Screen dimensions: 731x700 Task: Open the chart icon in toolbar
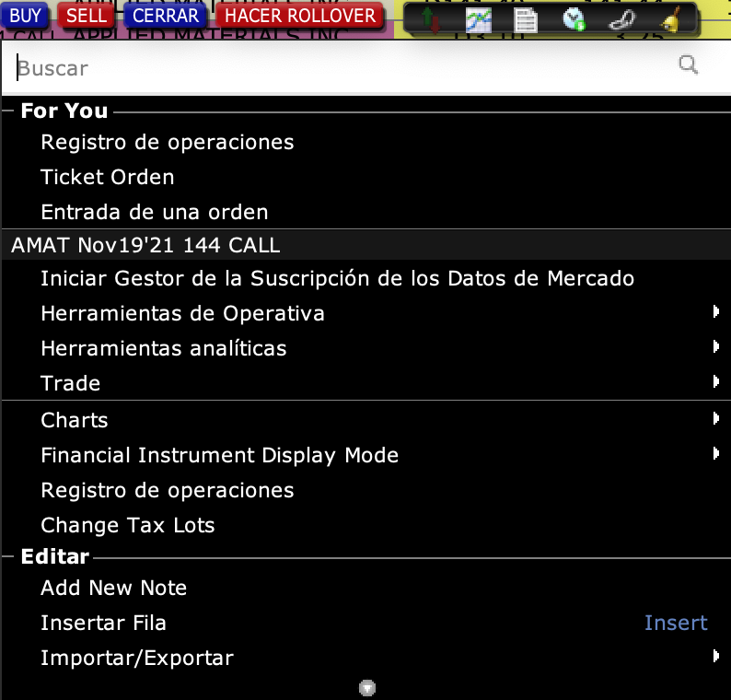pyautogui.click(x=479, y=20)
